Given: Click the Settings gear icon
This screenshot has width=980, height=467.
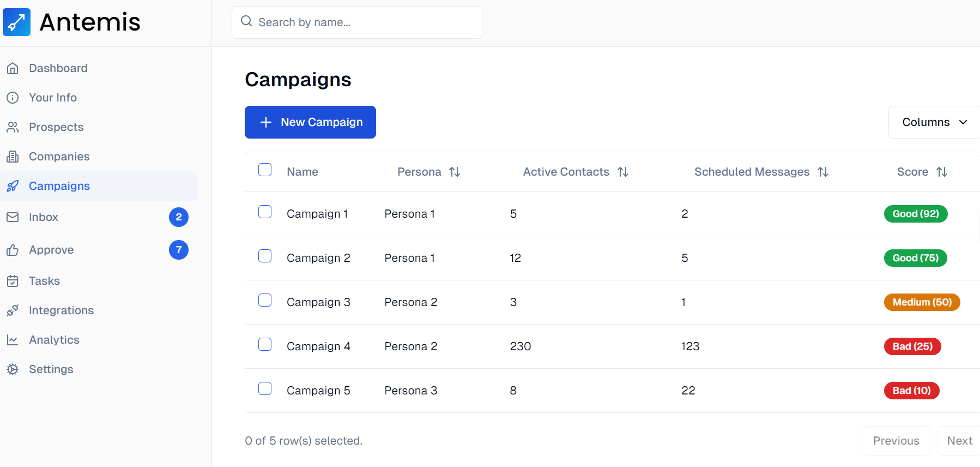Looking at the screenshot, I should click(13, 369).
